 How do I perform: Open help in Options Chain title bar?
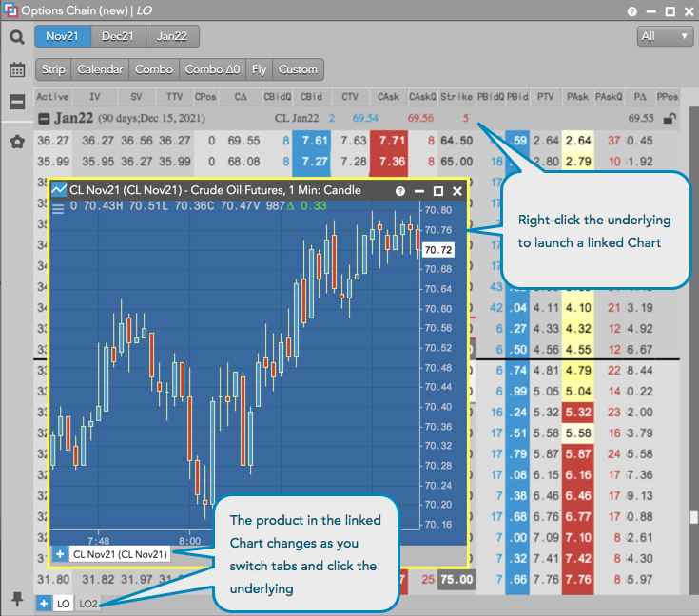pyautogui.click(x=632, y=11)
